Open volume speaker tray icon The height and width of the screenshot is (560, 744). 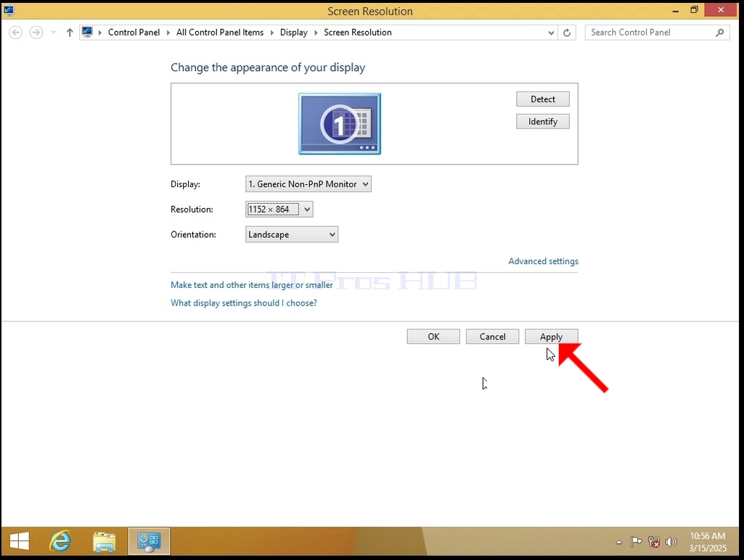coord(671,542)
